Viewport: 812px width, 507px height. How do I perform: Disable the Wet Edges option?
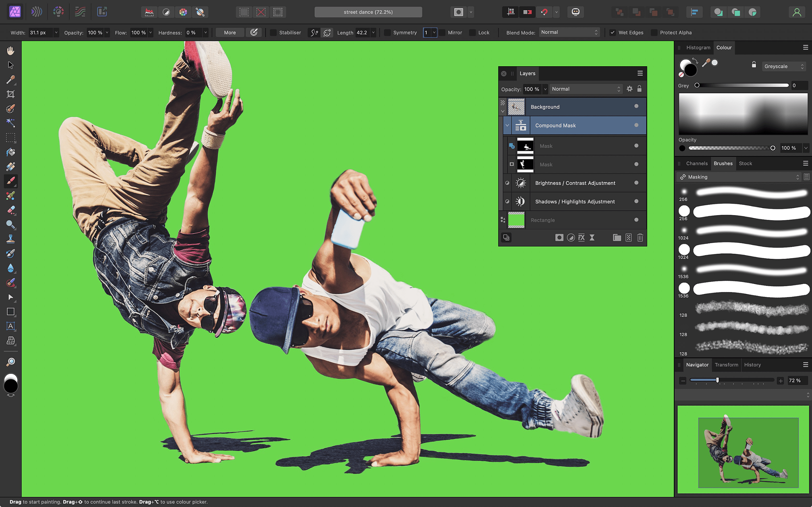(613, 32)
